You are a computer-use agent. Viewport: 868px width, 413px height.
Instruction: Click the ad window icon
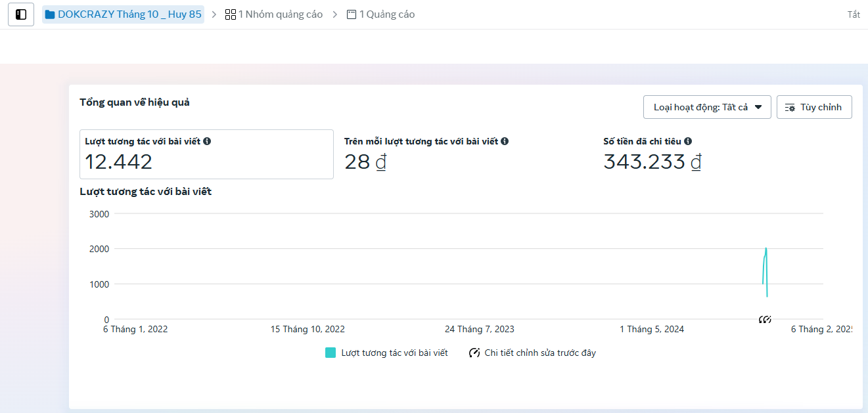(x=352, y=14)
